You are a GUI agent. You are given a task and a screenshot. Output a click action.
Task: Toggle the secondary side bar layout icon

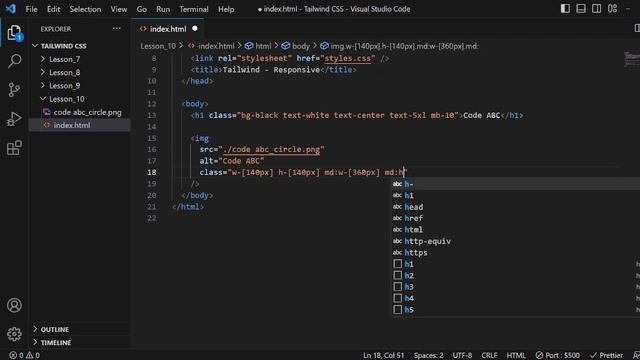coord(596,9)
